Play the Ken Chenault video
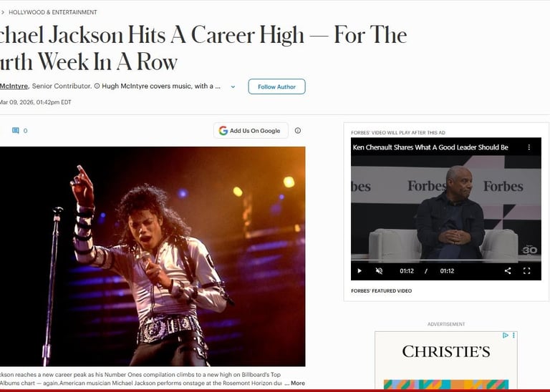The image size is (550, 392). tap(360, 271)
